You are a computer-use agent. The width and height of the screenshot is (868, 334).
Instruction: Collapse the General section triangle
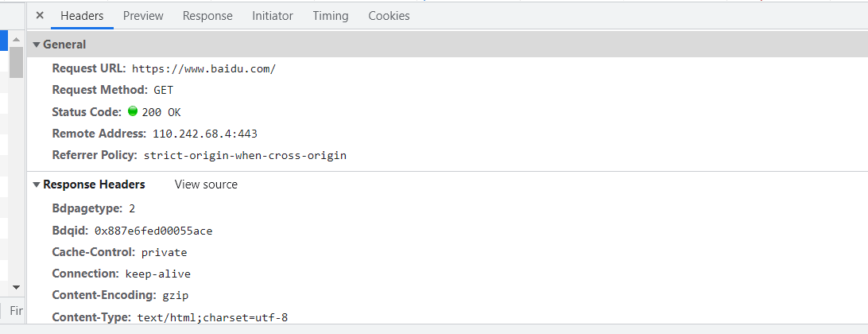coord(37,45)
